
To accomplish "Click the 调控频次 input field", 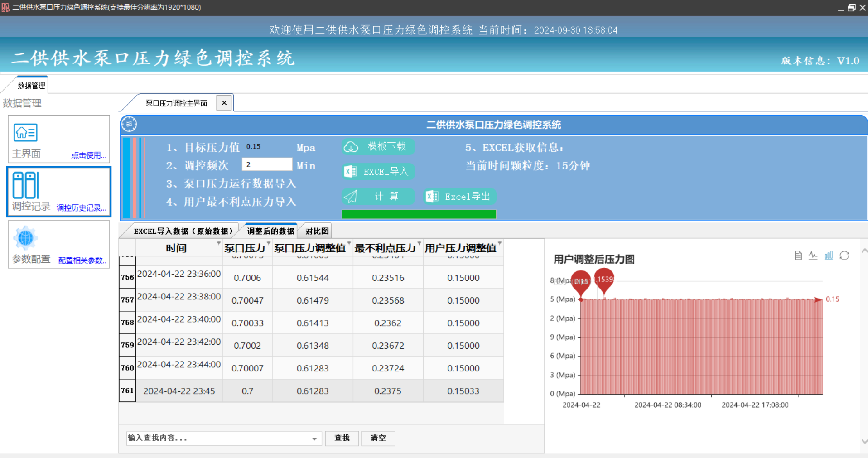I will pos(267,164).
